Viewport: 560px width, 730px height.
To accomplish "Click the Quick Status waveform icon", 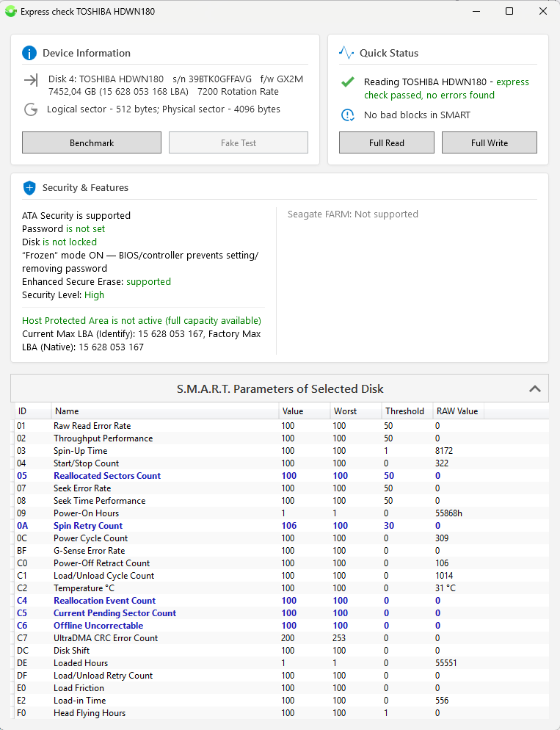I will click(x=347, y=52).
